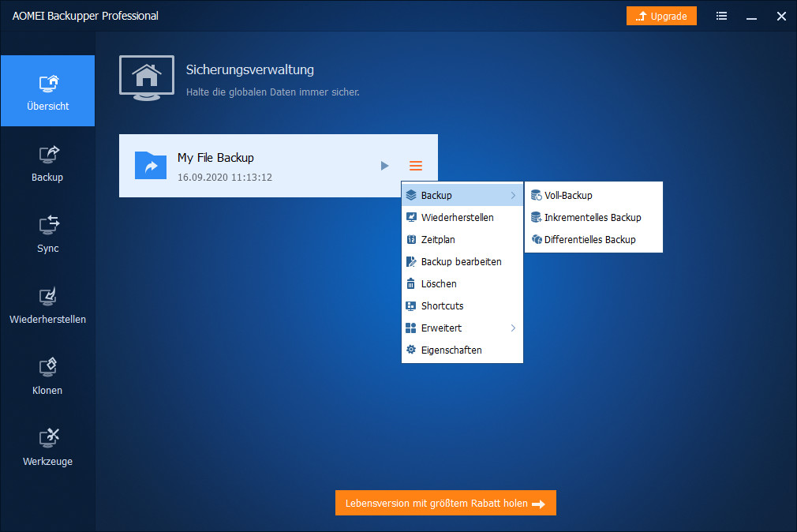Screen dimensions: 797x532
Task: Click the trash can icon beside Löschen
Action: click(x=410, y=284)
